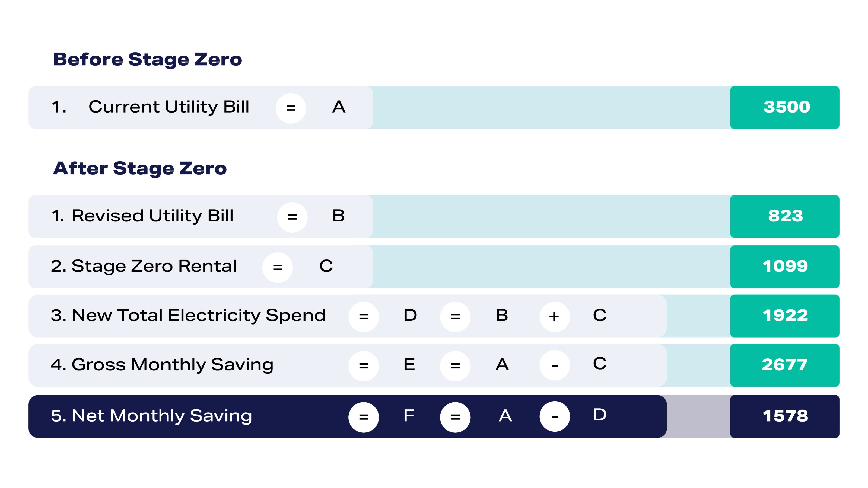
Task: Click the minus circle in Net Monthly Saving row
Action: [554, 417]
